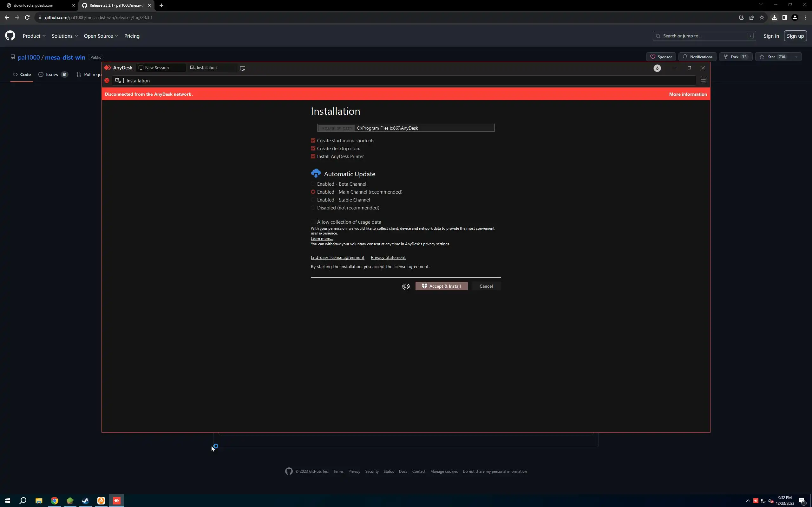This screenshot has width=812, height=507.
Task: Uncheck Create desktop icon
Action: [313, 148]
